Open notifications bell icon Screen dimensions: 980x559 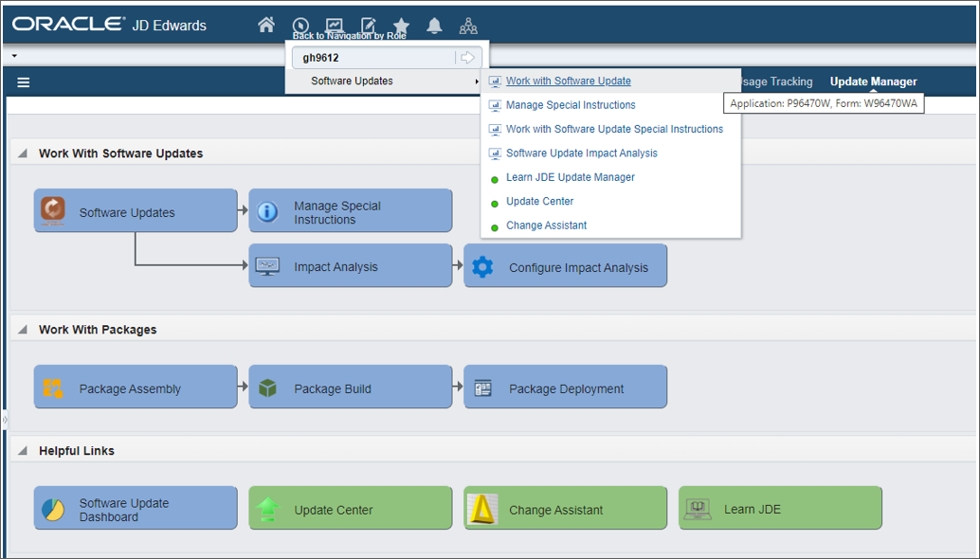(x=434, y=25)
